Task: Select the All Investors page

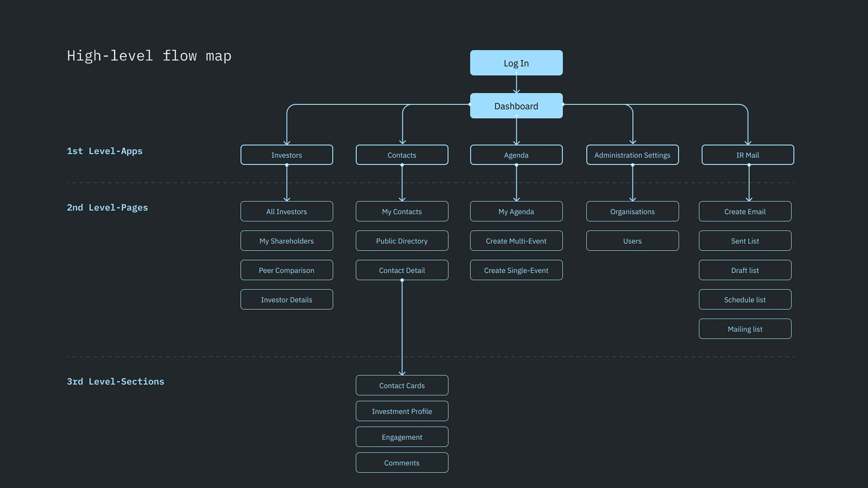Action: pyautogui.click(x=286, y=211)
